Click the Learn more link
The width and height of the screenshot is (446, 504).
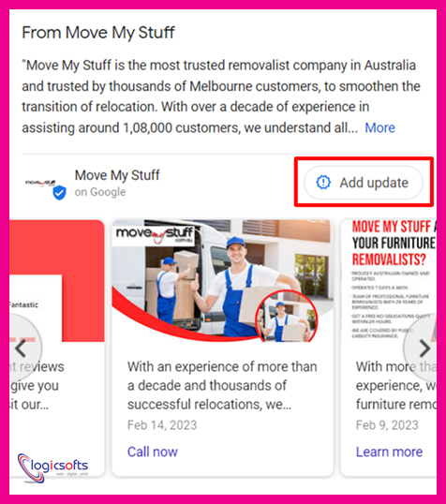click(x=389, y=452)
